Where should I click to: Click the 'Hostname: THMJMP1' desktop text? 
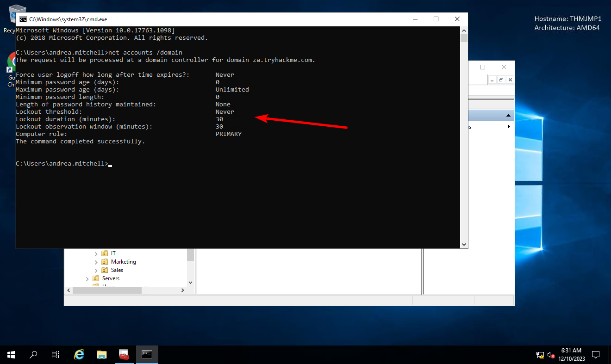tap(568, 19)
